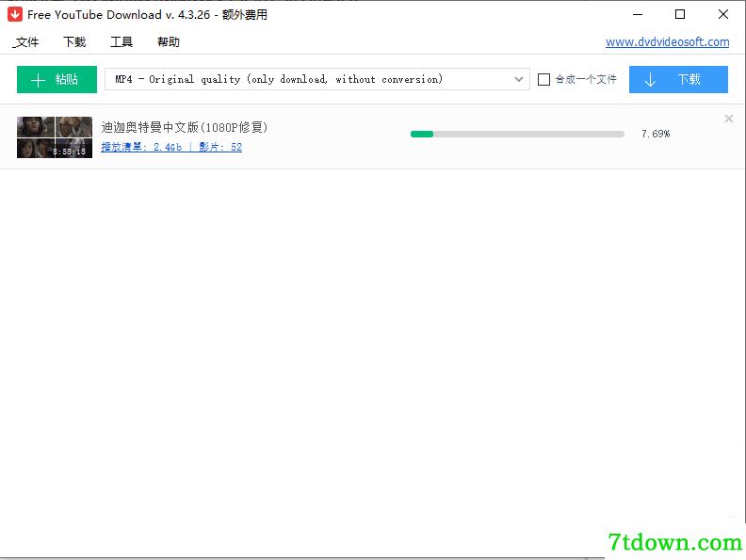The width and height of the screenshot is (746, 560).
Task: Open the 影片: 52 videos link
Action: [220, 147]
